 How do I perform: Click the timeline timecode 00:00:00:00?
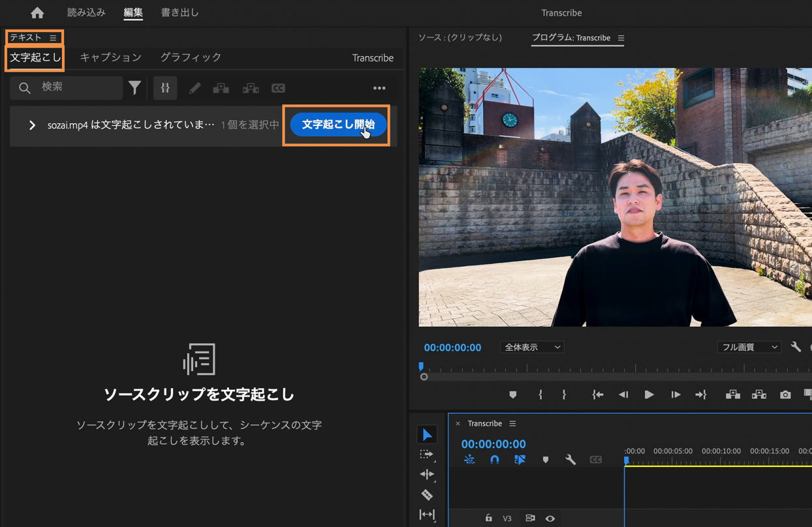[493, 444]
